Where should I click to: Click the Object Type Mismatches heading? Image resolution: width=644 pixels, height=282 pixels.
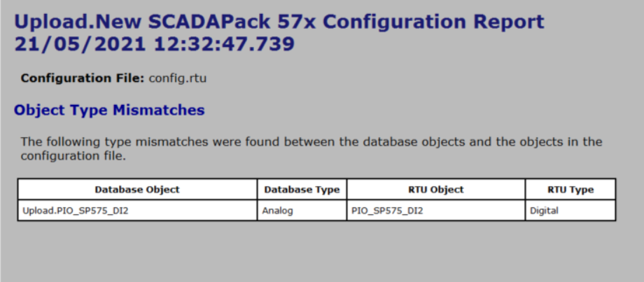109,110
